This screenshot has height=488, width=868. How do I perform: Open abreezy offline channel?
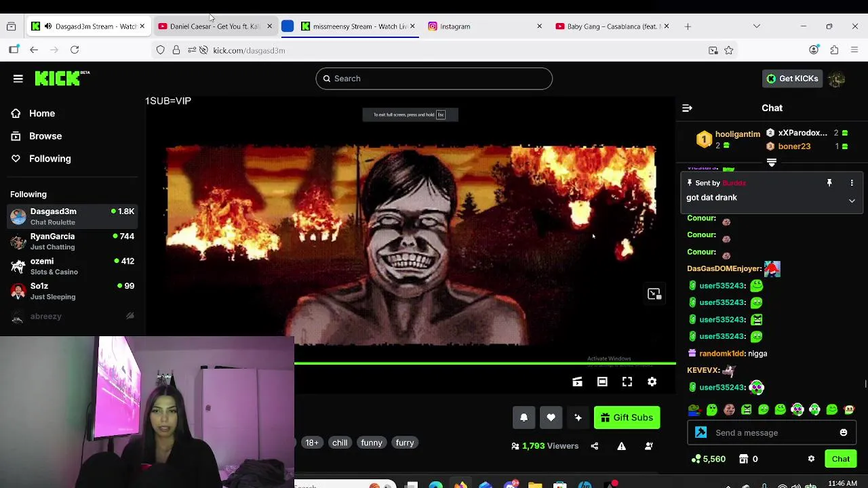tap(73, 316)
